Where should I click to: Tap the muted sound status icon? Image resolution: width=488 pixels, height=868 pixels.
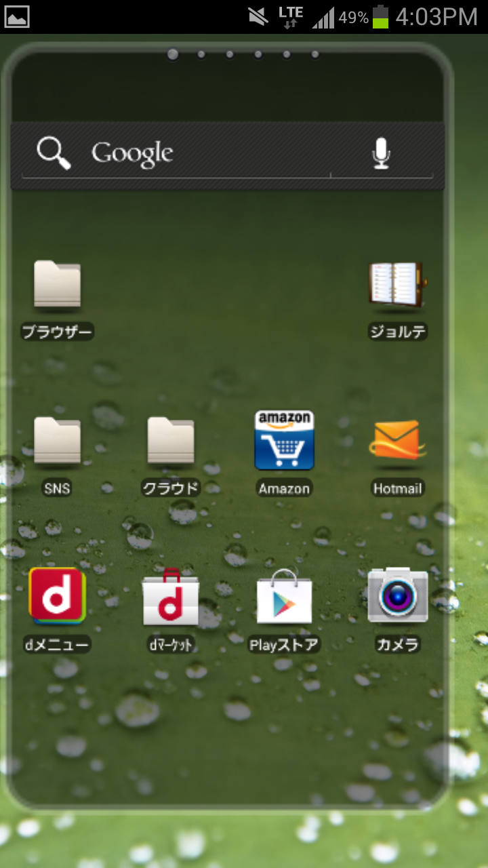click(x=258, y=16)
